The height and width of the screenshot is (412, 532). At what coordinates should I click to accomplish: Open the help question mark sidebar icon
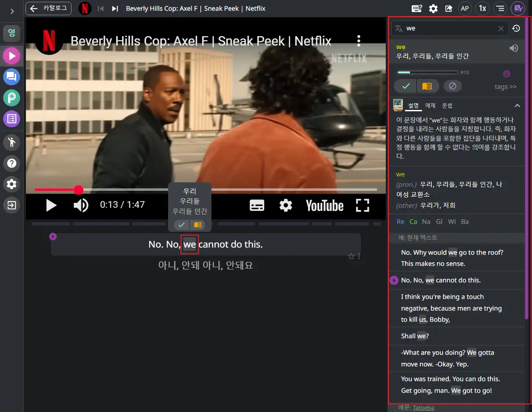[x=12, y=163]
